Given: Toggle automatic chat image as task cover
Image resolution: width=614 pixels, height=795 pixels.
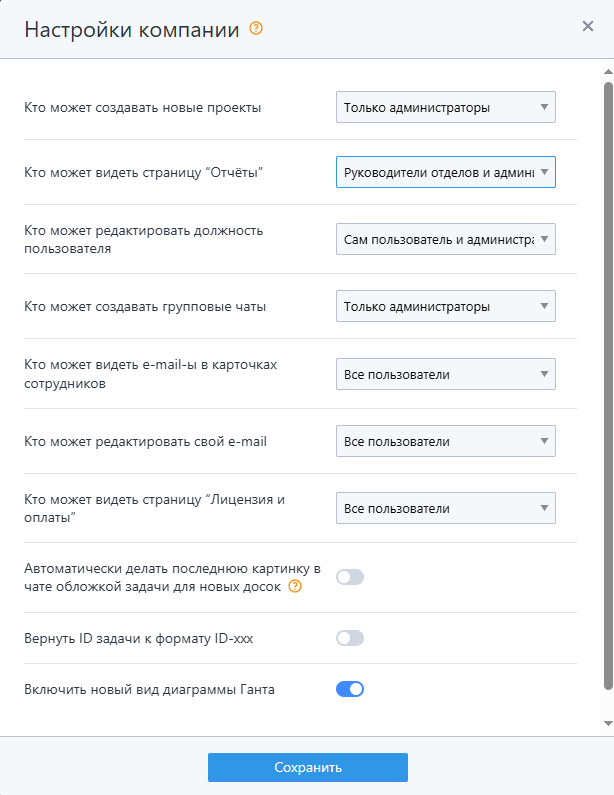Looking at the screenshot, I should click(x=350, y=577).
